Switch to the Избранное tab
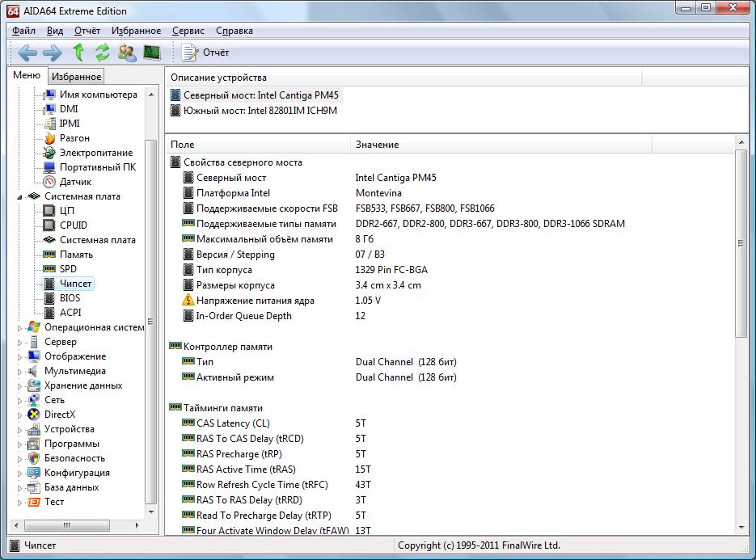The width and height of the screenshot is (756, 560). click(76, 76)
